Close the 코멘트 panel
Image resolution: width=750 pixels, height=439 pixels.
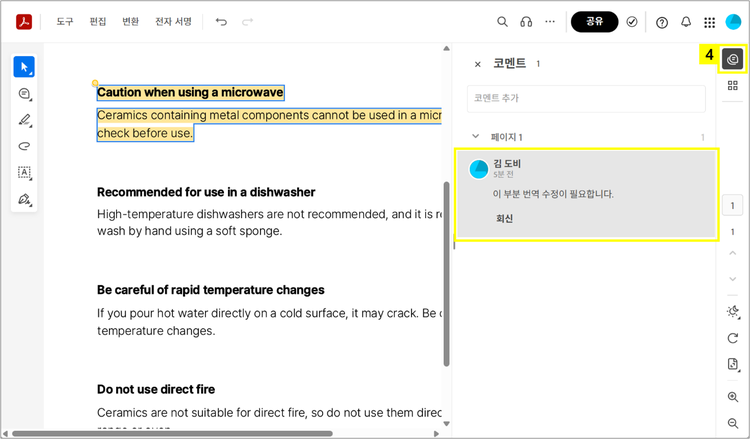pos(477,64)
